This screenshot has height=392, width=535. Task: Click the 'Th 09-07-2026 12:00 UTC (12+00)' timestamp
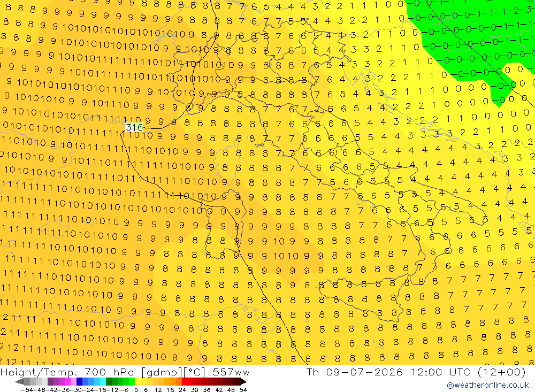pyautogui.click(x=416, y=372)
